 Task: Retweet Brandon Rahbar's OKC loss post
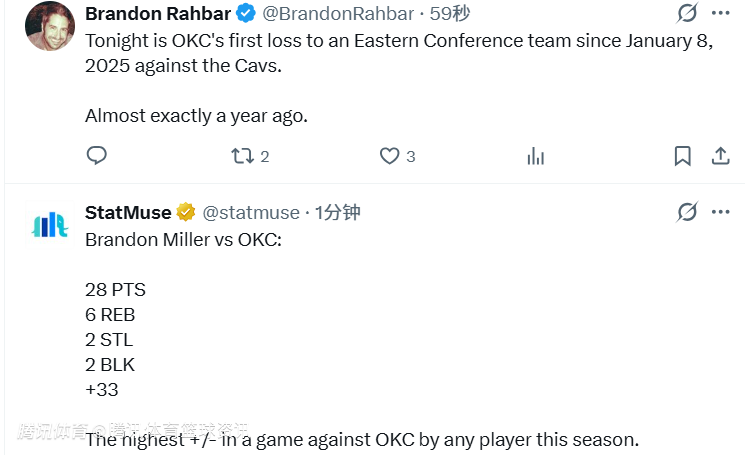tap(242, 156)
